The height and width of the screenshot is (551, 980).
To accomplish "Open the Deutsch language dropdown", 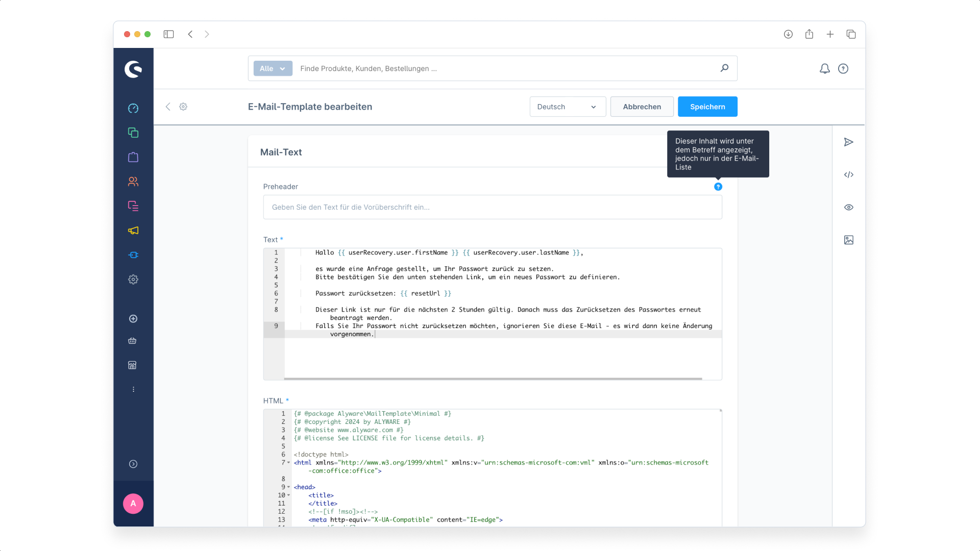I will point(568,107).
